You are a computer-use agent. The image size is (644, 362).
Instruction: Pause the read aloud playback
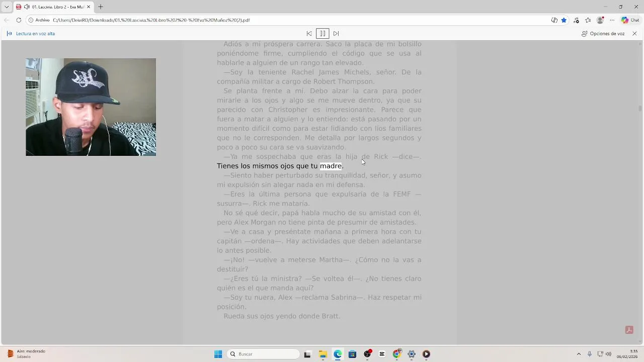click(x=323, y=34)
